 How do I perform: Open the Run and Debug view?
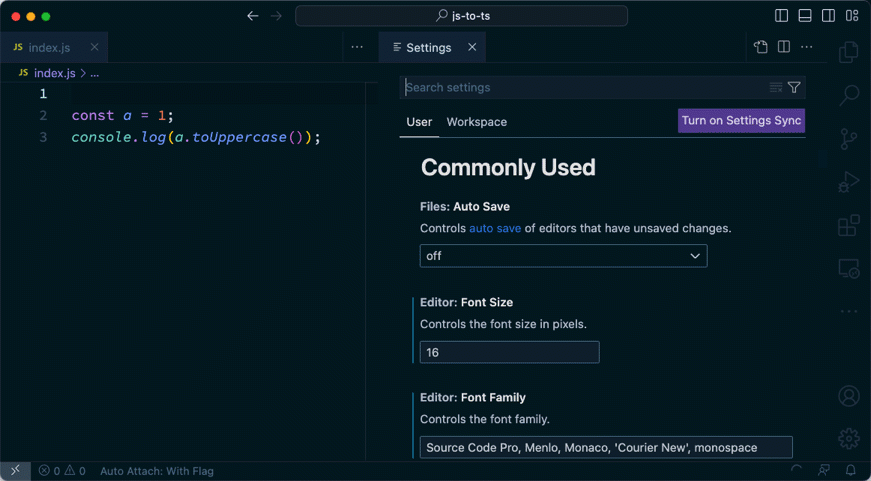pyautogui.click(x=849, y=183)
